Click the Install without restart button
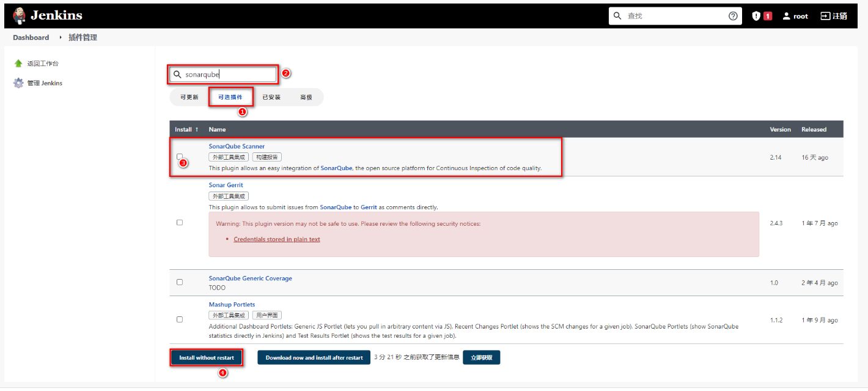This screenshot has width=868, height=391. [x=207, y=357]
